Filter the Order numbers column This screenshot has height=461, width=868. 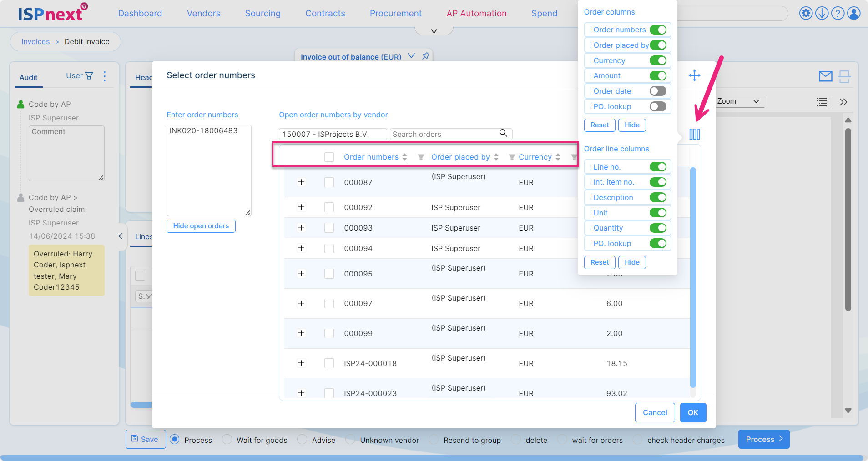click(x=421, y=157)
